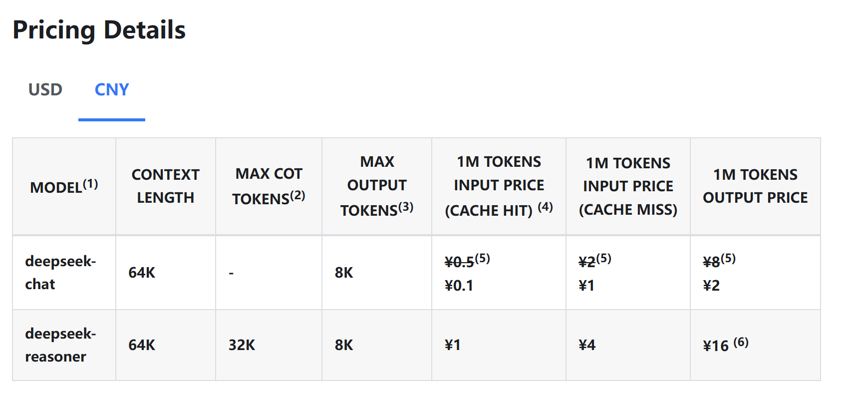Click the CONTEXT LENGTH column header
868x395 pixels.
(165, 186)
